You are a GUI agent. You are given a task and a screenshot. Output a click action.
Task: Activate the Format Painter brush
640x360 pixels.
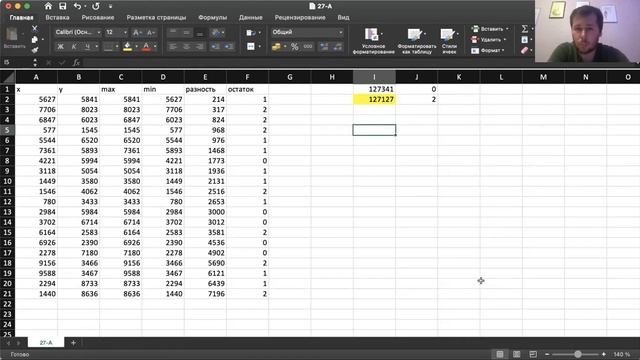[35, 50]
